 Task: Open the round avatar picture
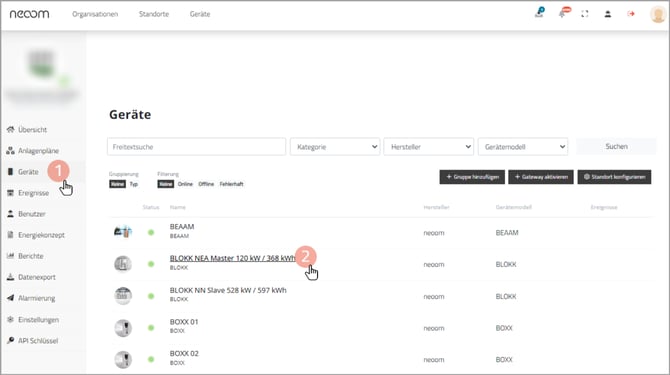(x=658, y=14)
